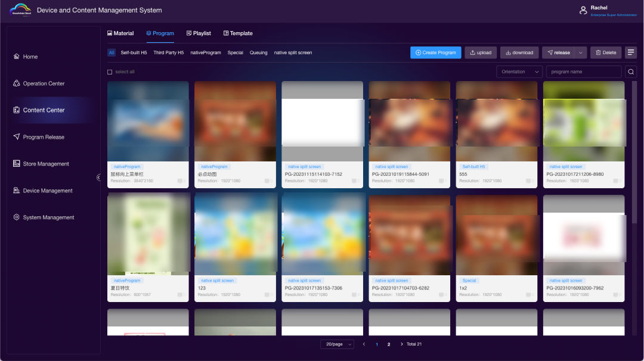Click the search magnifier icon
Screen dimensions: 644x361
(631, 72)
